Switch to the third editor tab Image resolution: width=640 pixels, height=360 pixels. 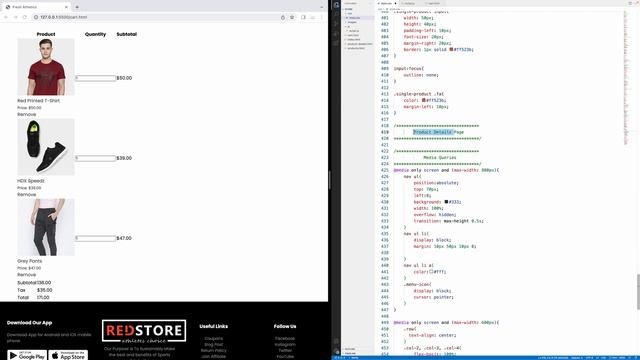pyautogui.click(x=433, y=3)
